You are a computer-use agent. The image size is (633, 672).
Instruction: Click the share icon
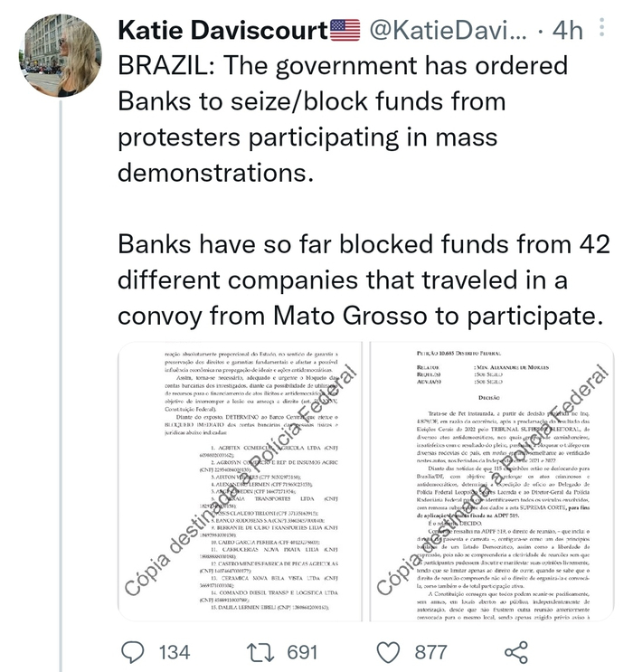516,652
